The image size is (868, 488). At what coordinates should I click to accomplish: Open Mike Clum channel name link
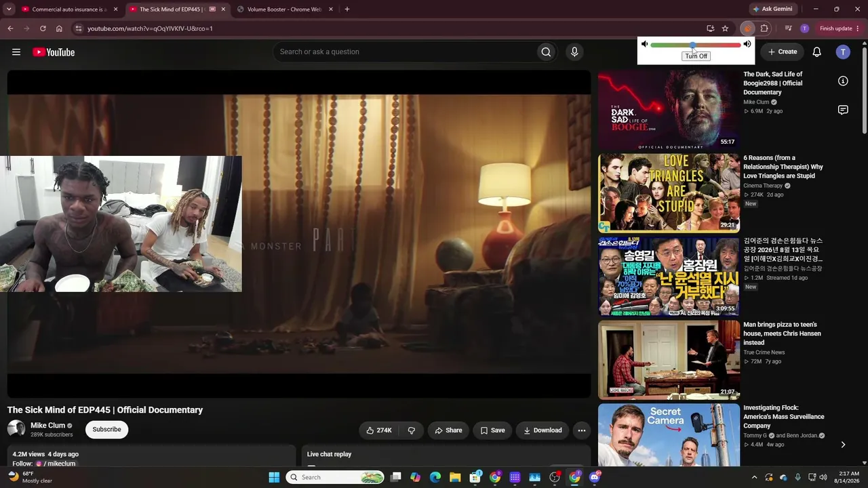click(x=47, y=426)
